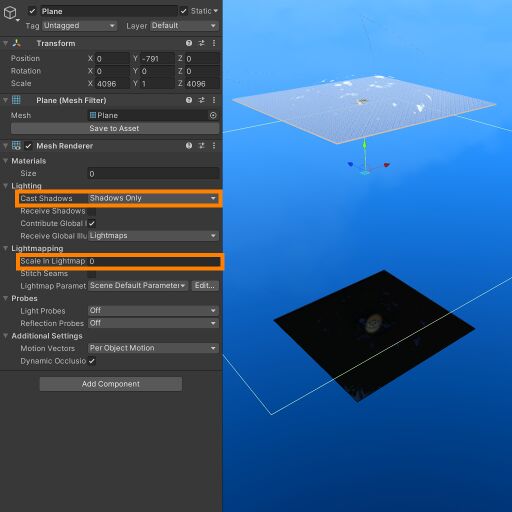This screenshot has width=512, height=512.
Task: Click the Save to Asset button
Action: click(115, 128)
